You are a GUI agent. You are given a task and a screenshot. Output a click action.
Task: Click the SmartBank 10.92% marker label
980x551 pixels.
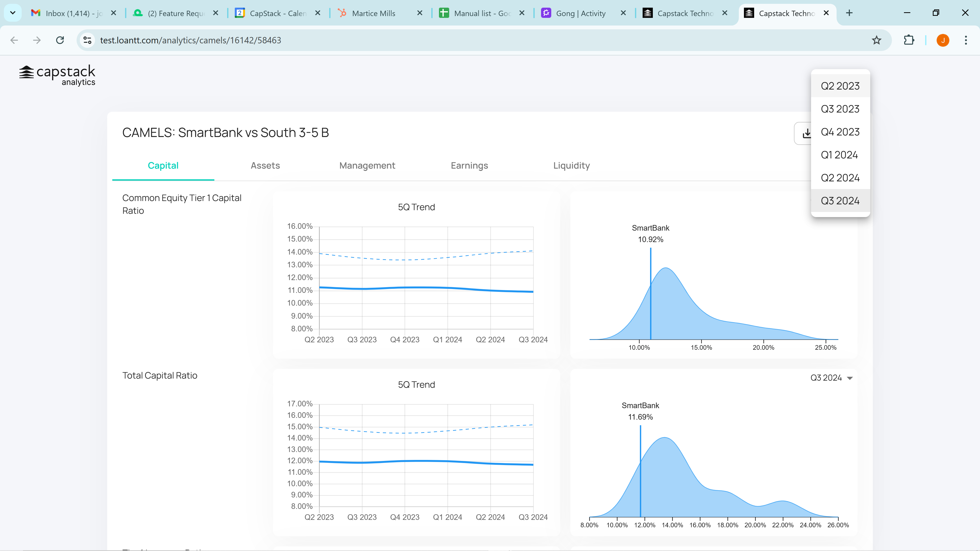pos(651,233)
